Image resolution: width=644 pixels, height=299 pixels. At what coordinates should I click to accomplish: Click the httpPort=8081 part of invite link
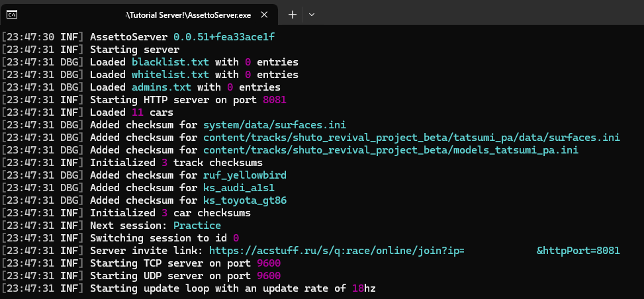click(578, 251)
